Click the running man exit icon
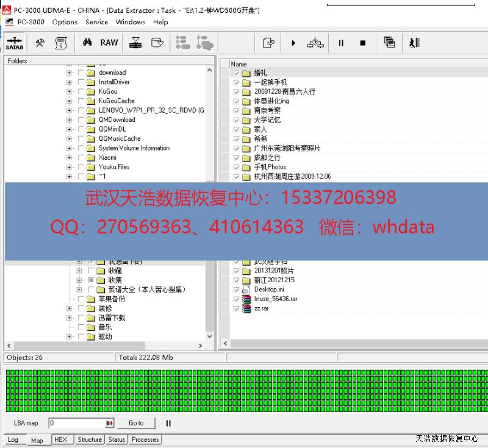This screenshot has width=488, height=448. tap(415, 43)
